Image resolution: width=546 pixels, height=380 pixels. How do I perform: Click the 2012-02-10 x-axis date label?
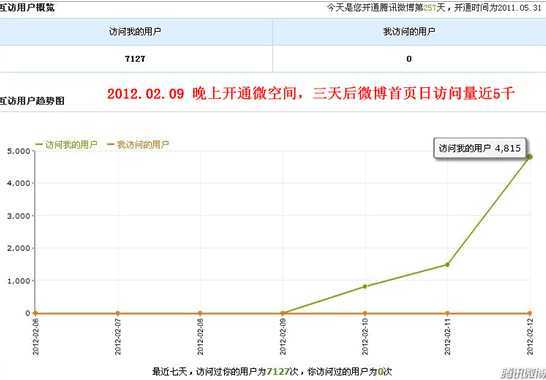365,337
